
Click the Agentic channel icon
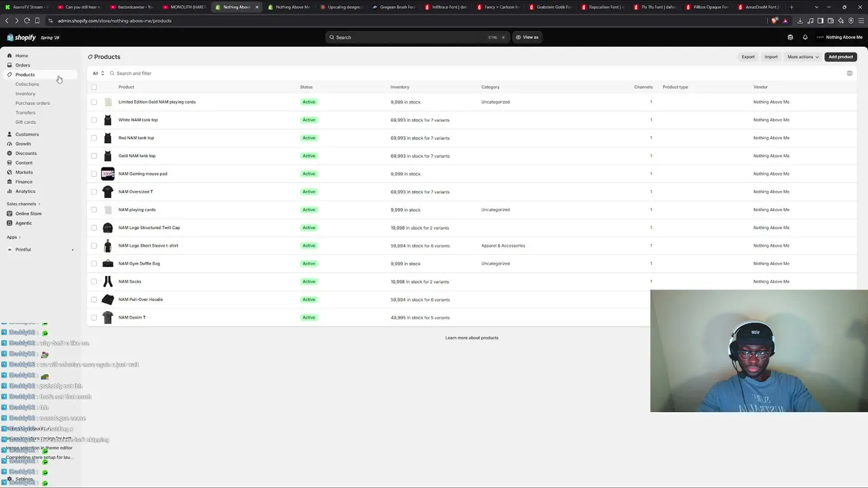(x=9, y=223)
